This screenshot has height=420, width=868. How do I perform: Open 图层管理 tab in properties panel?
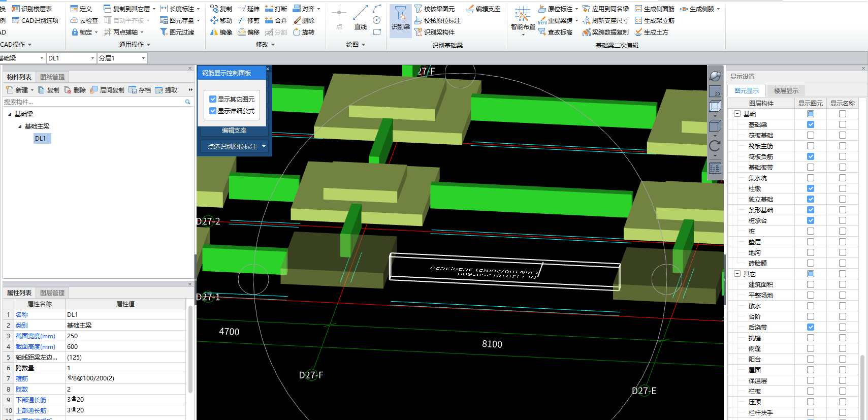52,293
